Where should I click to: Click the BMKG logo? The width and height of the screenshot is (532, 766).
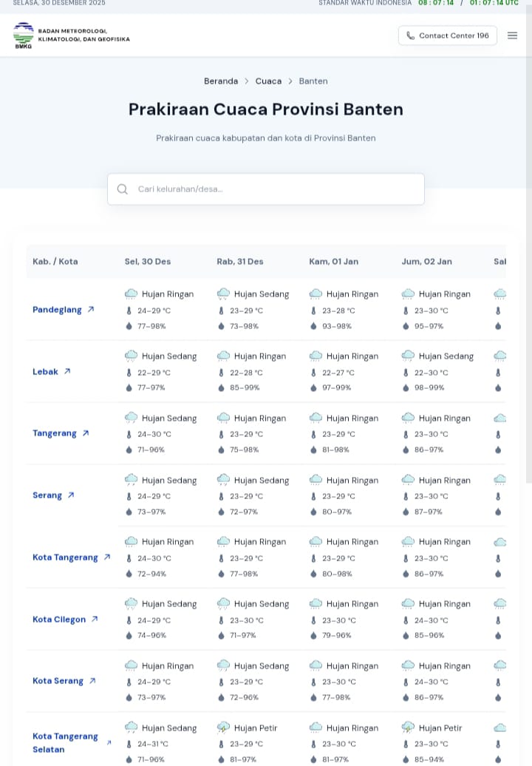(x=24, y=35)
